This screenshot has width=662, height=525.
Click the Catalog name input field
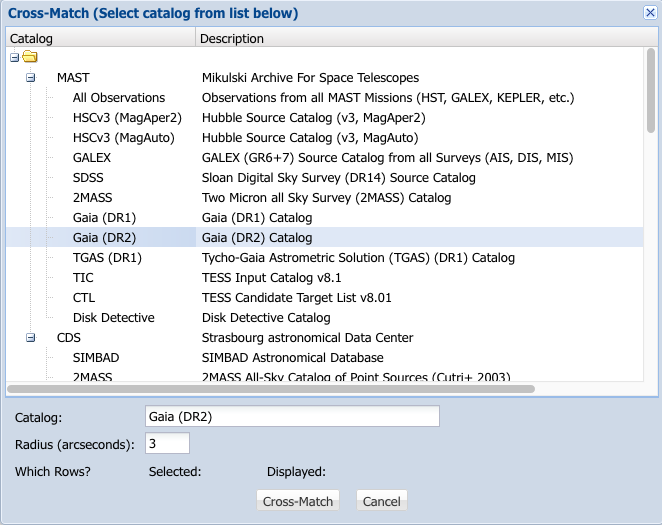292,416
